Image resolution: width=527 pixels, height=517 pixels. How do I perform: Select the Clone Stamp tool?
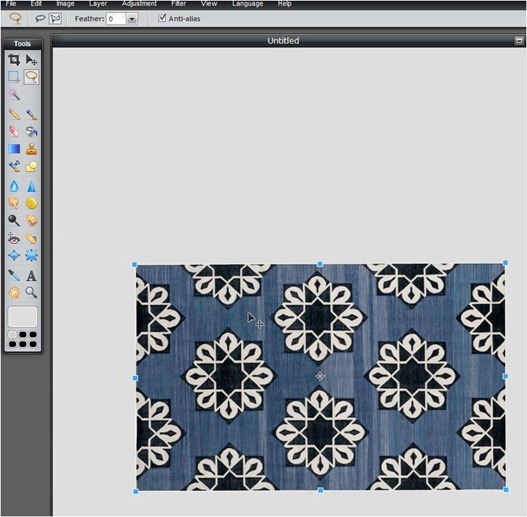[x=31, y=149]
